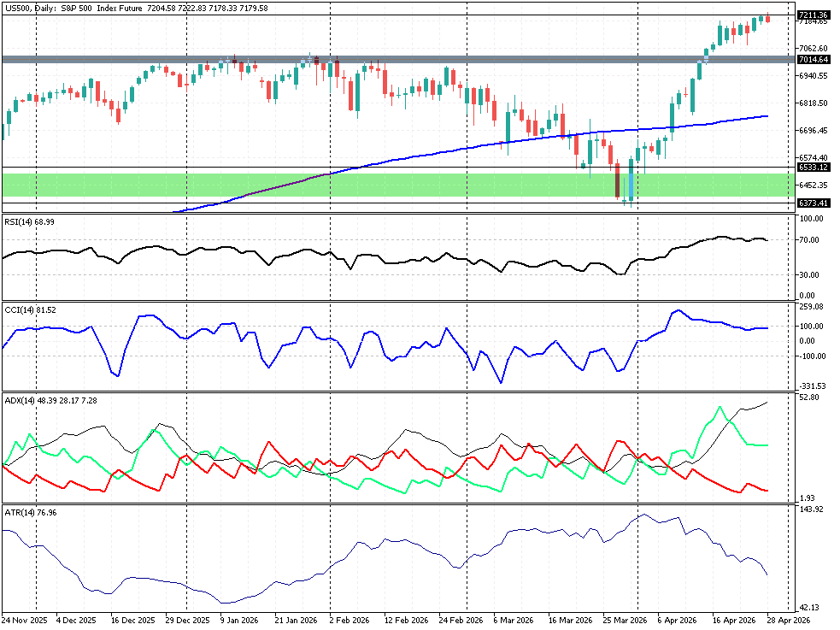Select the CCI(14) indicator label

[x=25, y=309]
